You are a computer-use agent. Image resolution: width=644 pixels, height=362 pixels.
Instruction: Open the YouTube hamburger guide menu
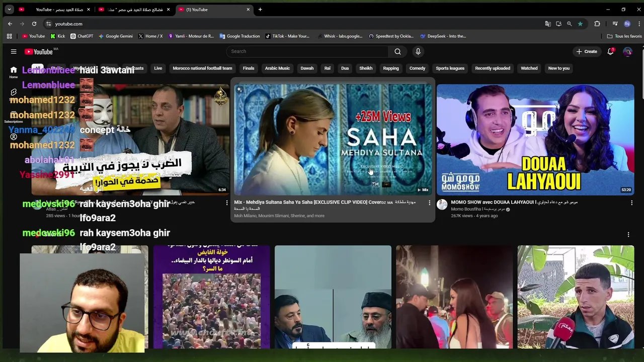click(14, 51)
